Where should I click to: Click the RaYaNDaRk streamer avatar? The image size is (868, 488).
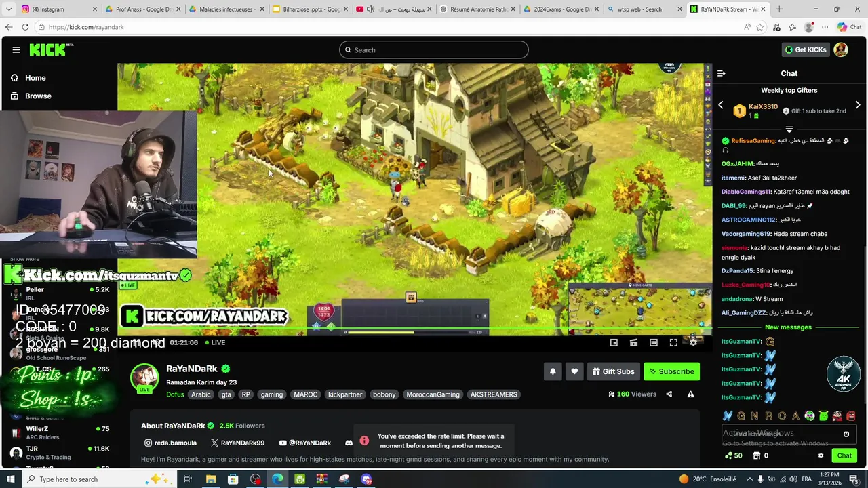[x=144, y=378]
